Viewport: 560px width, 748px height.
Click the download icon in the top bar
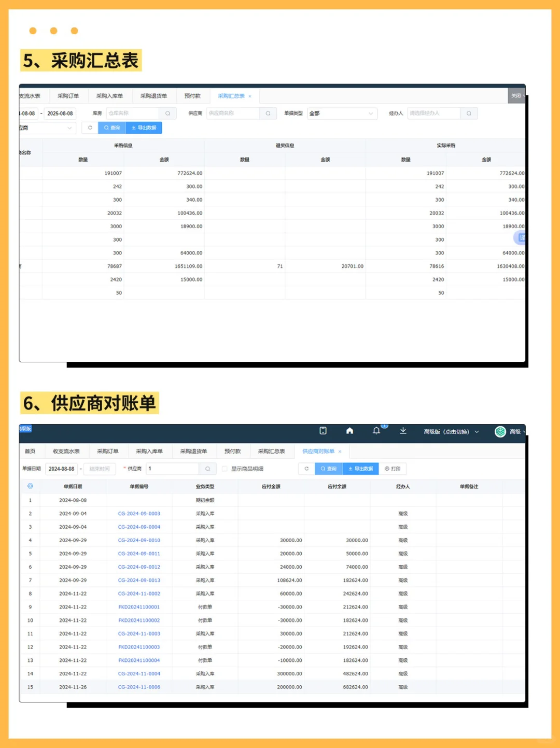[403, 431]
